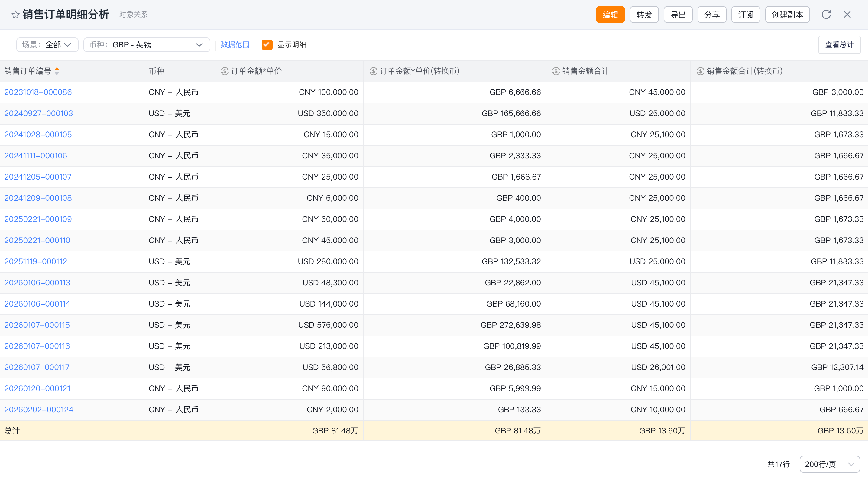Open order 20260106-000113
868x477 pixels.
(x=37, y=283)
